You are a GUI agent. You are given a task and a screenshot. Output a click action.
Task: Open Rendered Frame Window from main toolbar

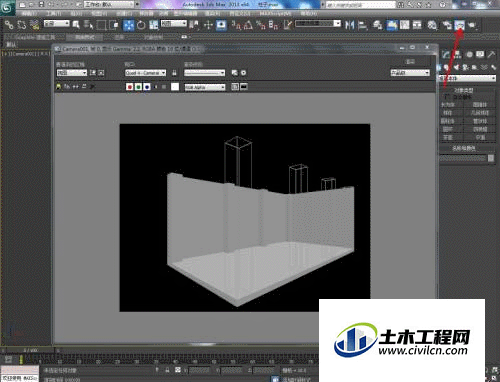(460, 25)
